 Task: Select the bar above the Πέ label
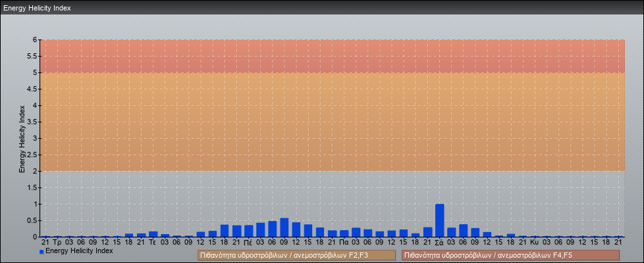click(248, 231)
